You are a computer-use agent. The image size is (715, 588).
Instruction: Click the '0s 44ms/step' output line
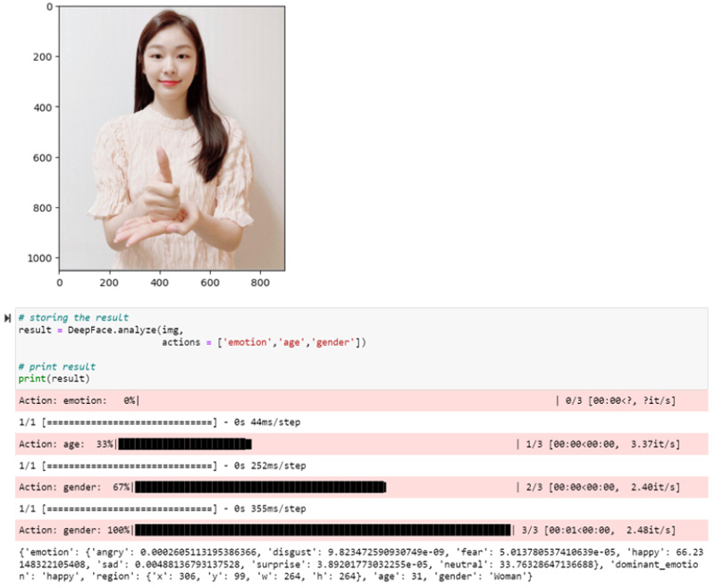(160, 422)
